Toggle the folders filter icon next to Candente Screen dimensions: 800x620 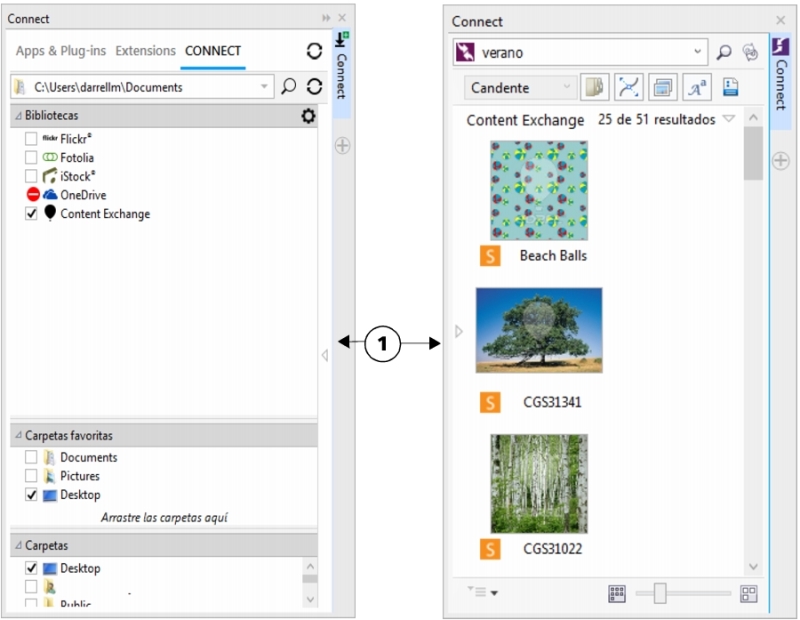point(595,88)
